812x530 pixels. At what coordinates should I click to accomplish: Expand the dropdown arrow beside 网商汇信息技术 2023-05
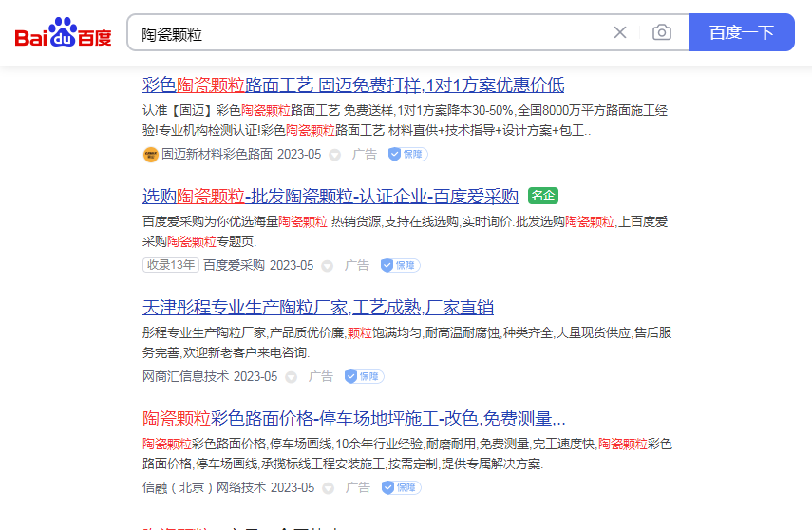click(x=291, y=377)
